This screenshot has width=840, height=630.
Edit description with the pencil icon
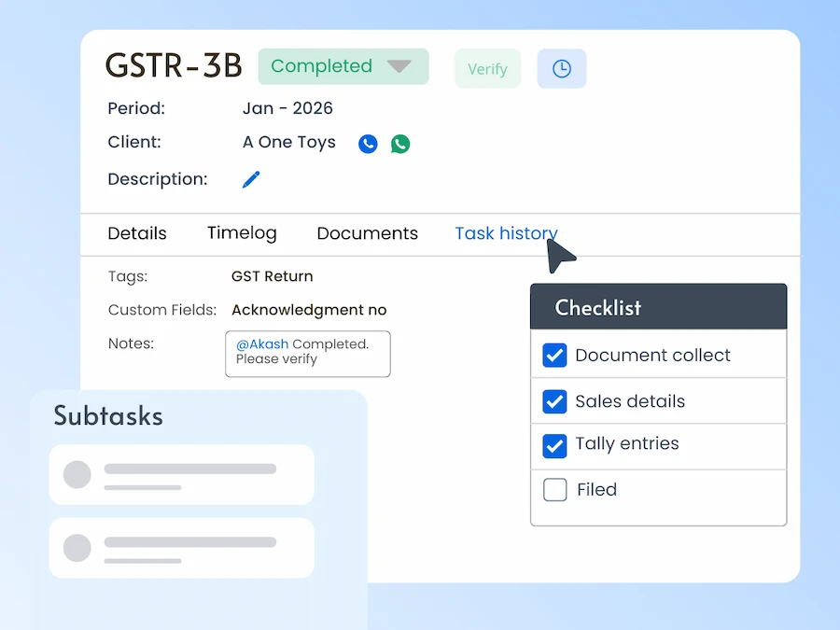click(x=251, y=179)
